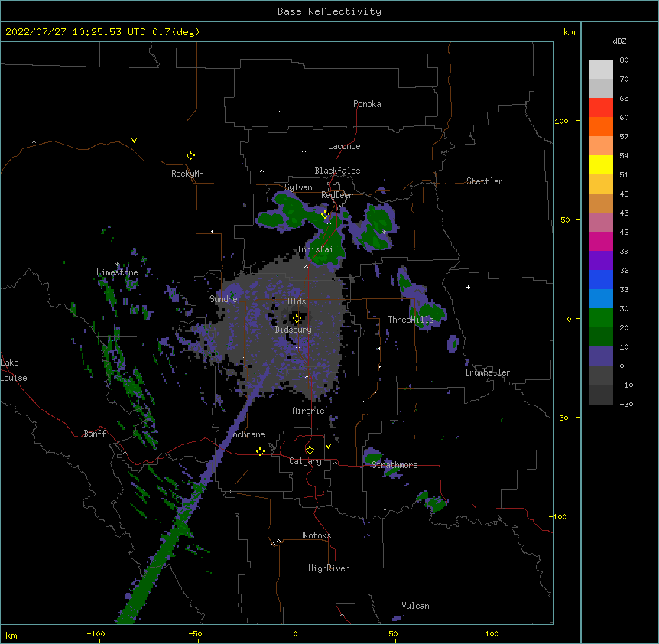
Task: Click the Vulcan label
Action: coord(415,606)
